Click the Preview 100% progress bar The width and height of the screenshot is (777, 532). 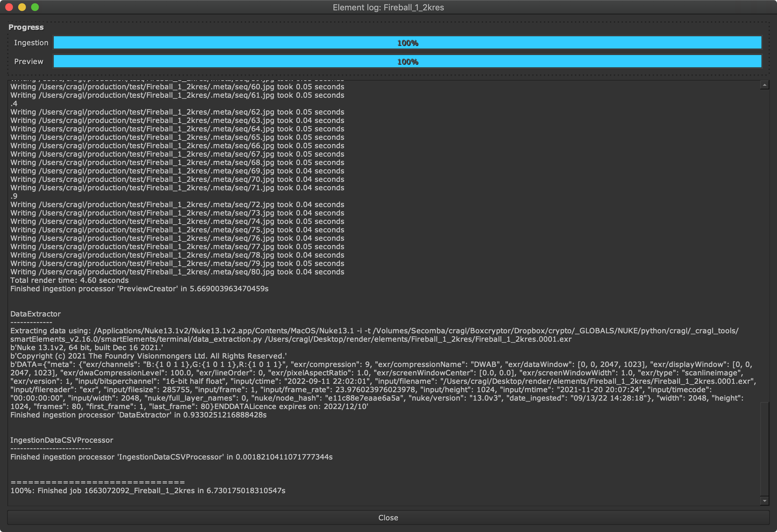407,61
